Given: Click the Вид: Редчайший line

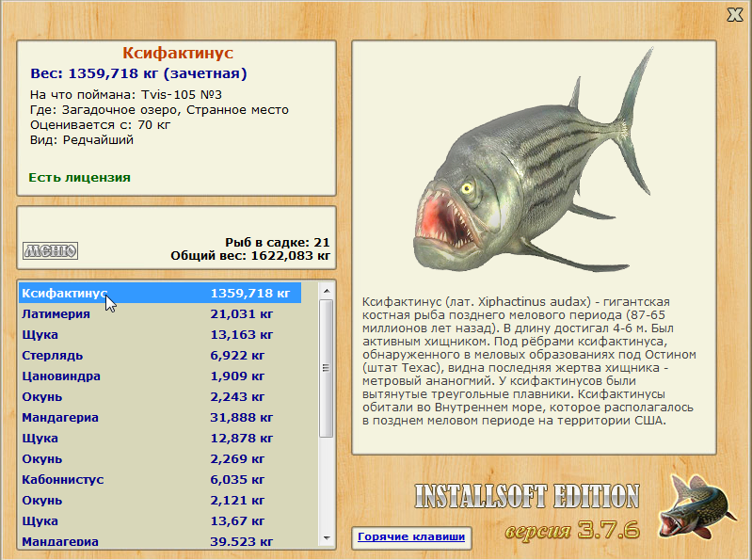Looking at the screenshot, I should coord(82,140).
